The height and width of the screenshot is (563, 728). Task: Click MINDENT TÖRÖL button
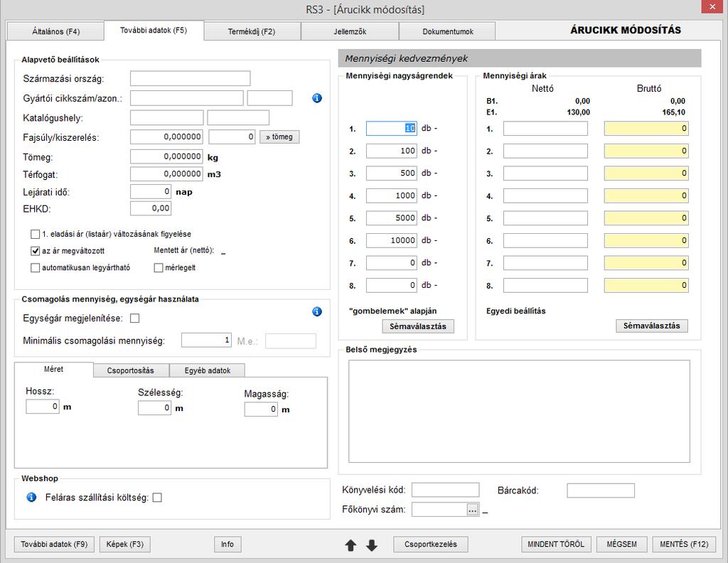(556, 544)
